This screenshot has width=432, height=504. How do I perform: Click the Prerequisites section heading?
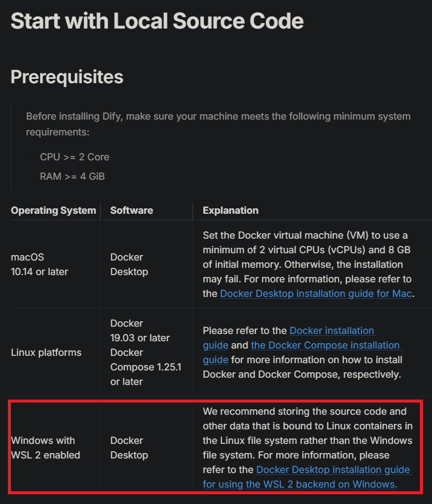(x=67, y=77)
